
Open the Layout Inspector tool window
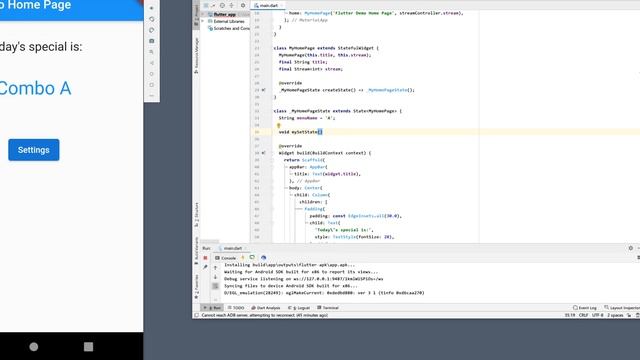point(622,308)
